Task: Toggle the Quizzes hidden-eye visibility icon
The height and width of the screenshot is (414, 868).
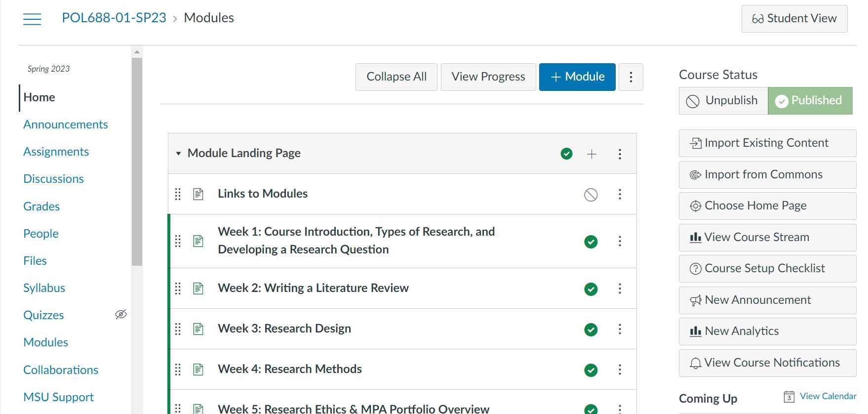Action: click(x=121, y=314)
